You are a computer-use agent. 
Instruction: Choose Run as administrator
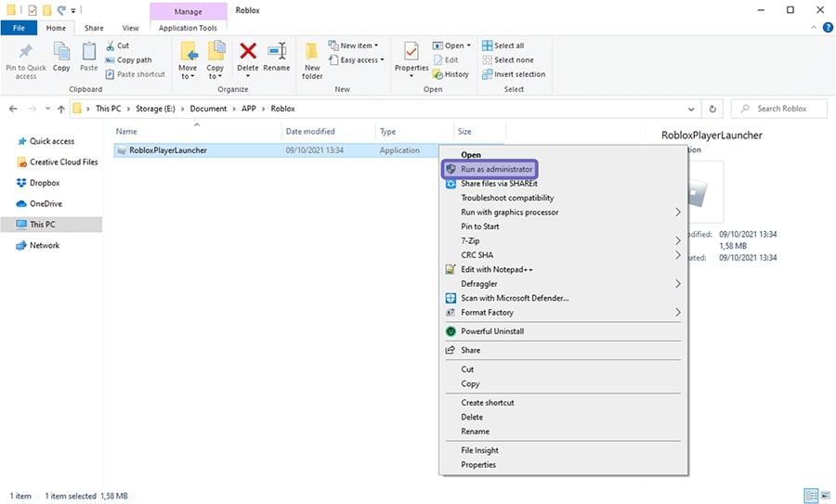[x=490, y=169]
